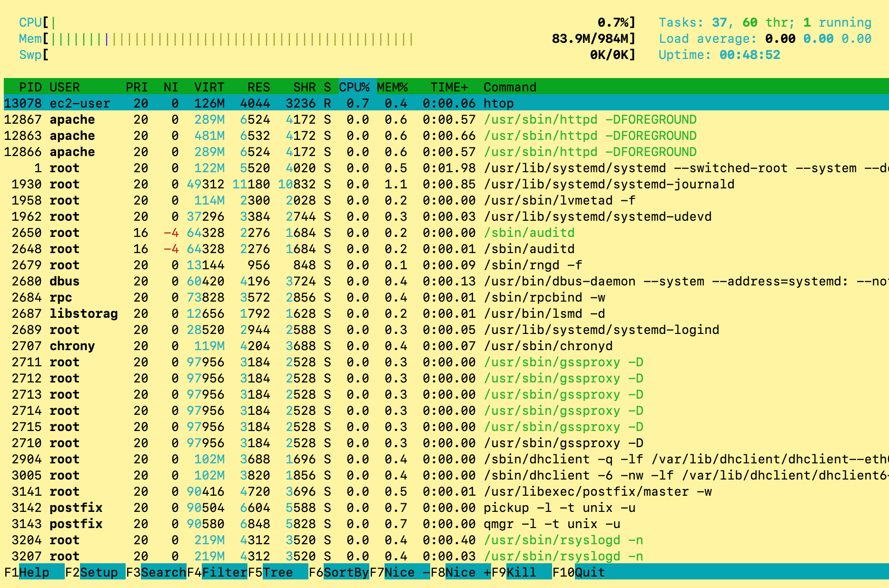This screenshot has height=588, width=889.
Task: Click the 83.9M/984M memory value
Action: [590, 39]
